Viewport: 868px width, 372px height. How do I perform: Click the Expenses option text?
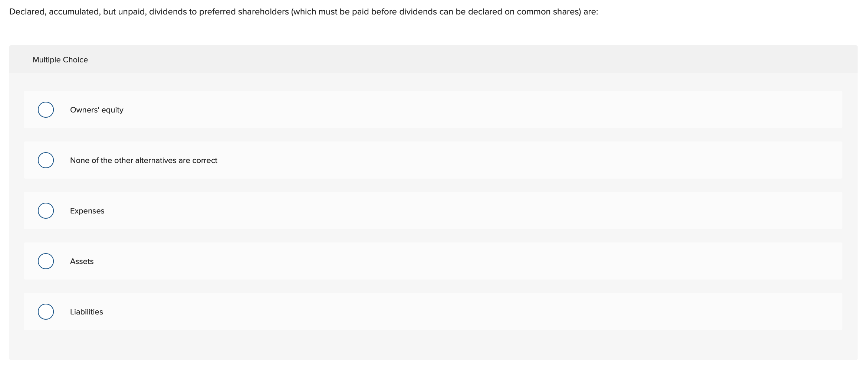click(x=87, y=211)
